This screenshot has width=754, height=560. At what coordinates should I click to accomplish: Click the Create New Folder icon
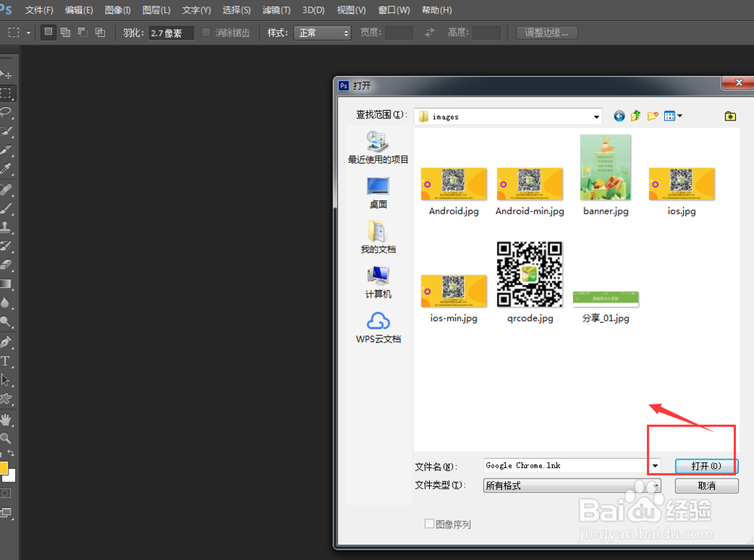[651, 116]
